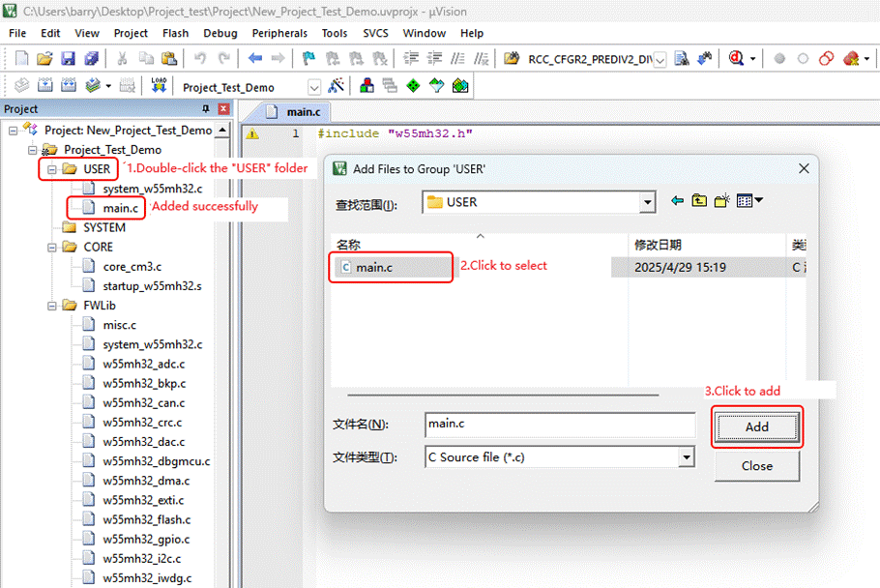This screenshot has width=880, height=588.
Task: Go up one folder level in the dialog
Action: (x=699, y=201)
